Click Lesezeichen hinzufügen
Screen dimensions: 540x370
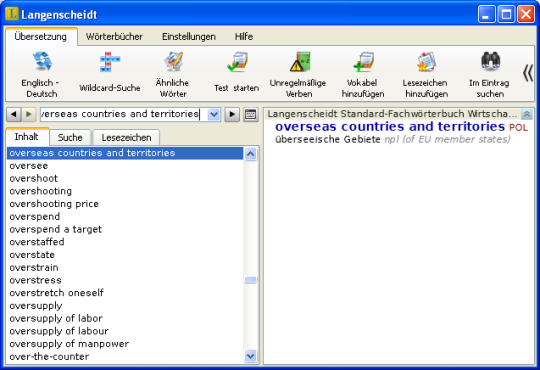[426, 74]
